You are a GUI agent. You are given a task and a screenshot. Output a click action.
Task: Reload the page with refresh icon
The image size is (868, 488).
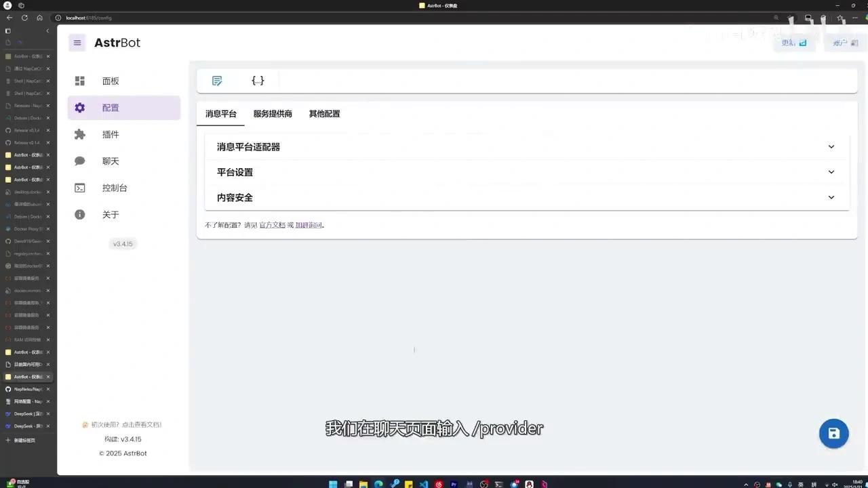(24, 18)
